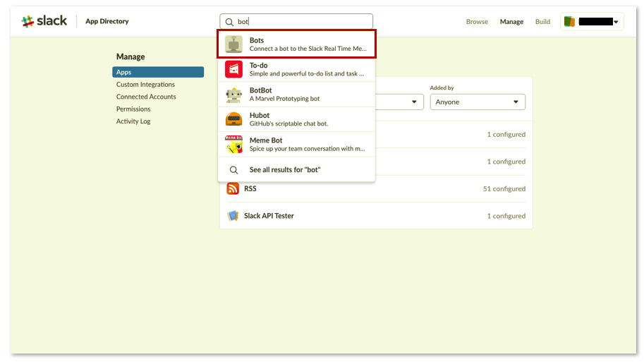The width and height of the screenshot is (644, 362).
Task: Click the Slack API Tester icon
Action: coord(233,216)
